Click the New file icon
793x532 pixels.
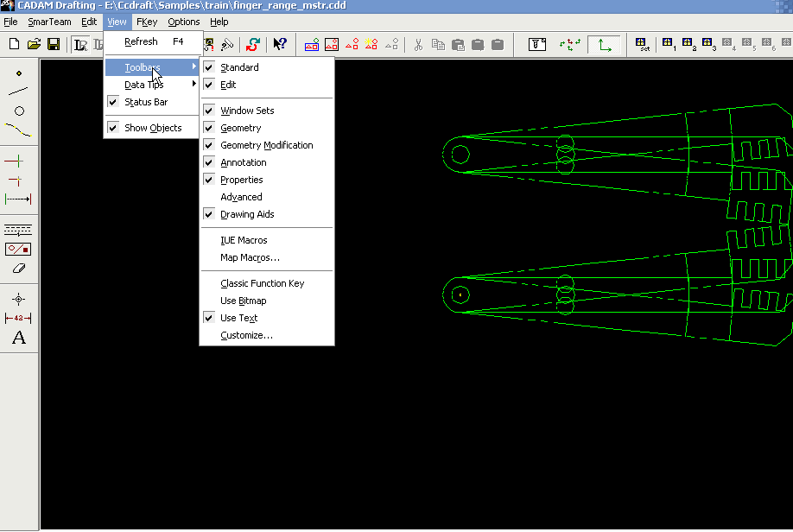(x=14, y=45)
